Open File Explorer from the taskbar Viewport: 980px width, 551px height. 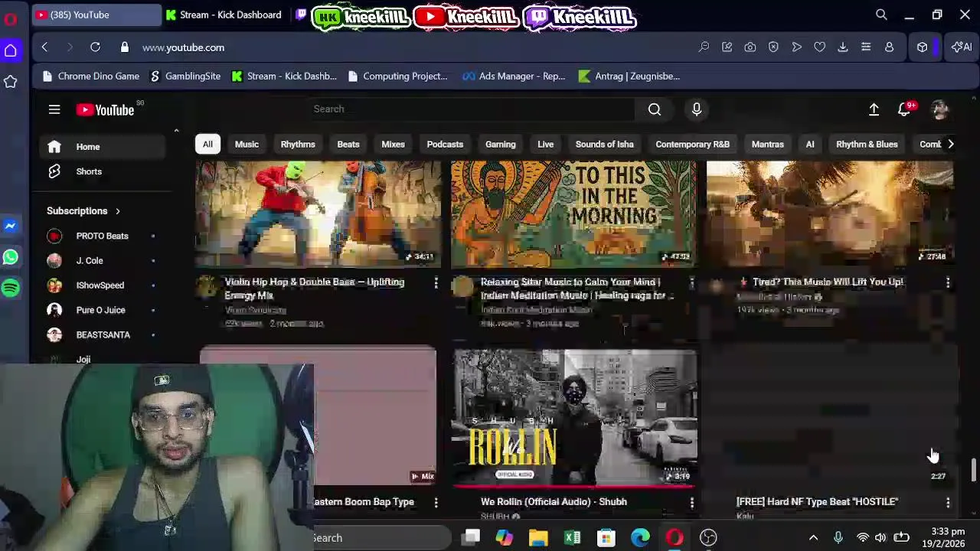(538, 537)
